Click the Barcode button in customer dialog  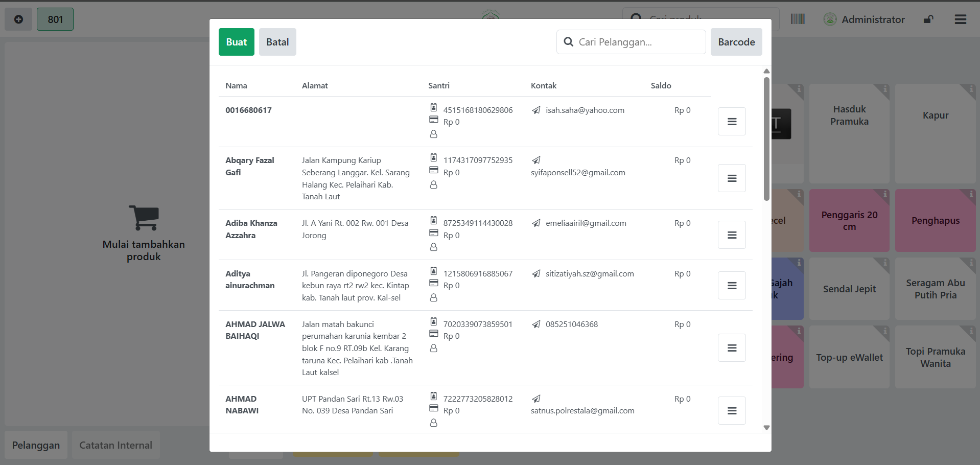click(736, 42)
